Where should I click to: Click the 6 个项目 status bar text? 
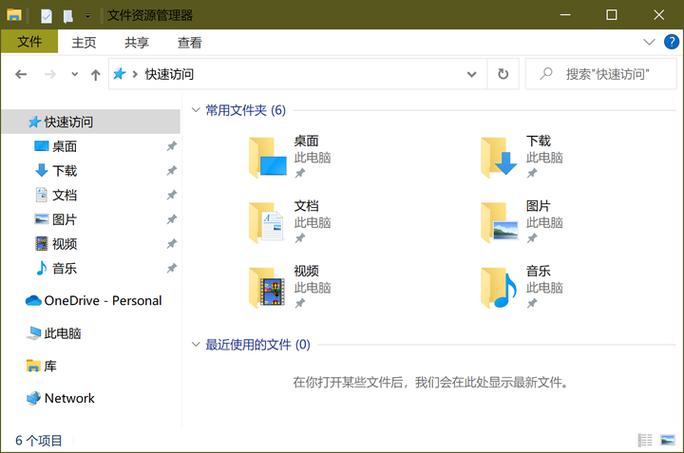tap(38, 440)
